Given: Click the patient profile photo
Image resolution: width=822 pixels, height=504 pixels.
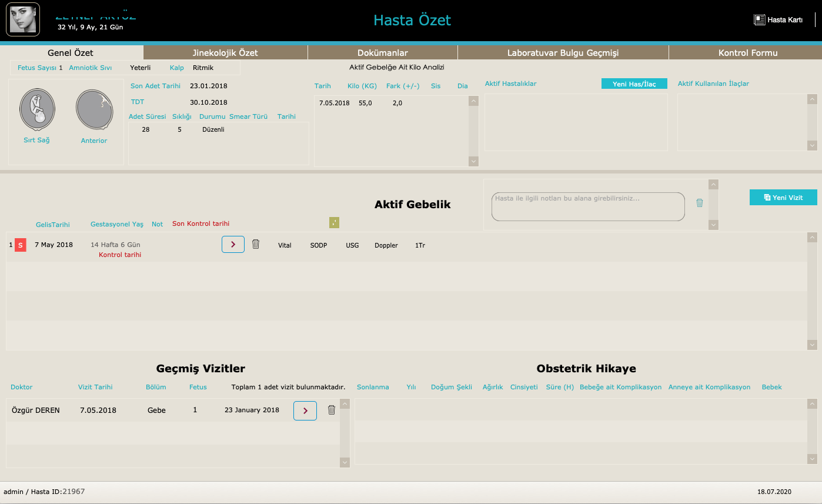Looking at the screenshot, I should click(23, 19).
